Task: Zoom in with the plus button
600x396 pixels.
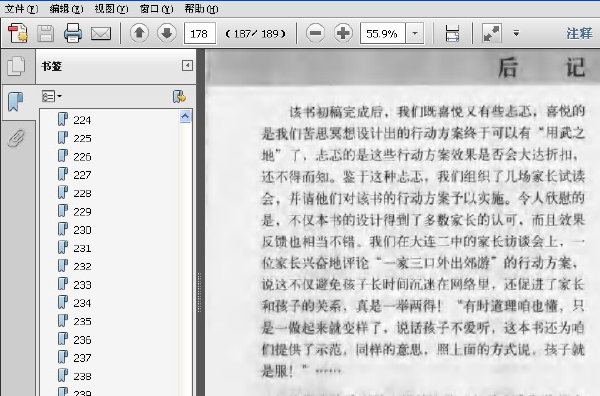Action: 343,33
